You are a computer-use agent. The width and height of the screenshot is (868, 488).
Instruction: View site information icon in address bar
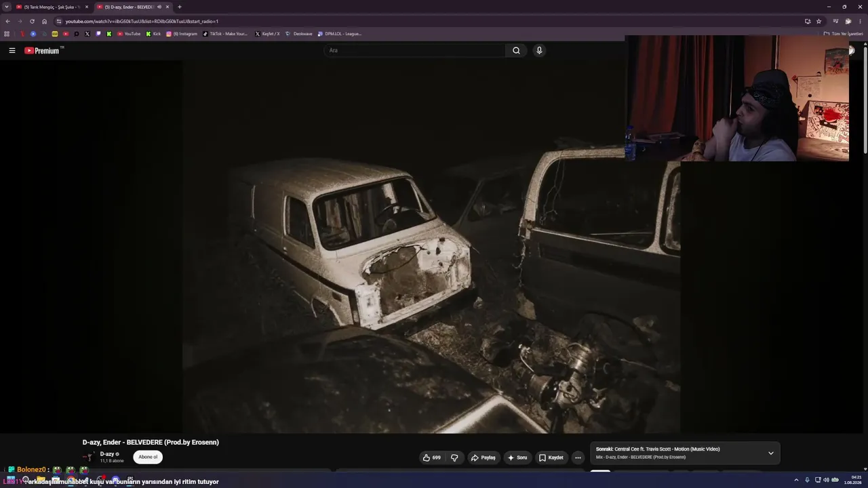(x=59, y=21)
